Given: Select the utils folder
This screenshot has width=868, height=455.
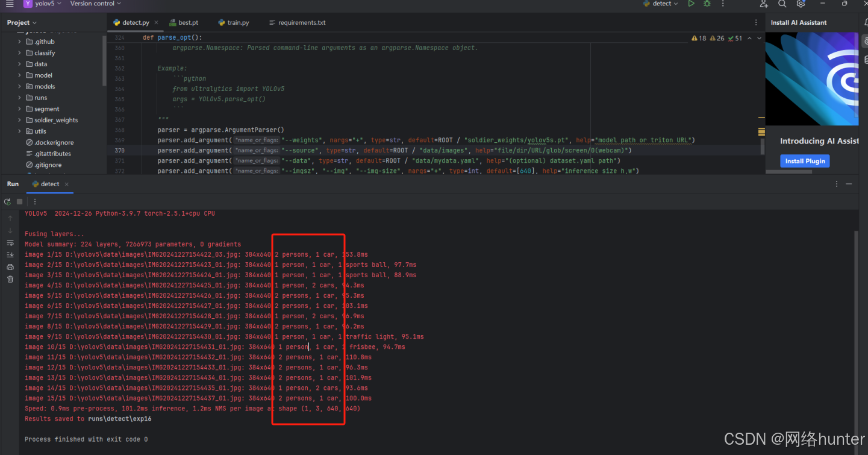Looking at the screenshot, I should [x=40, y=131].
